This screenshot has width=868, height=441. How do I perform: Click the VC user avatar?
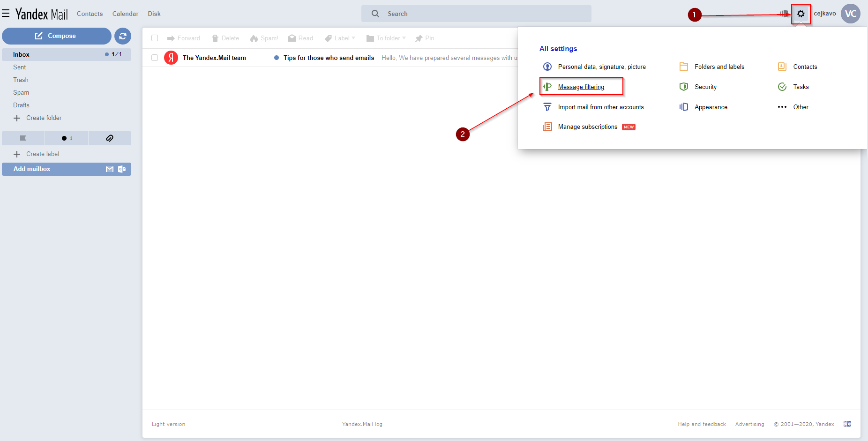[x=850, y=14]
